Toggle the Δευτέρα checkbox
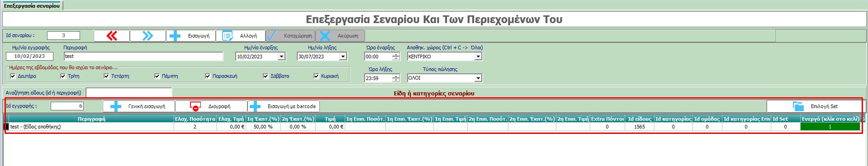 [13, 76]
